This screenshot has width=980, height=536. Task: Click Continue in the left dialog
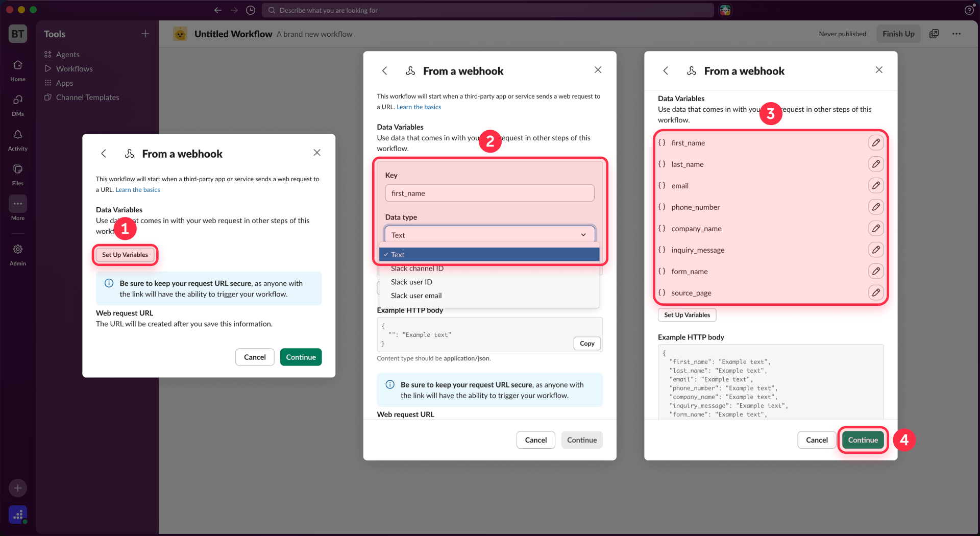click(x=301, y=357)
